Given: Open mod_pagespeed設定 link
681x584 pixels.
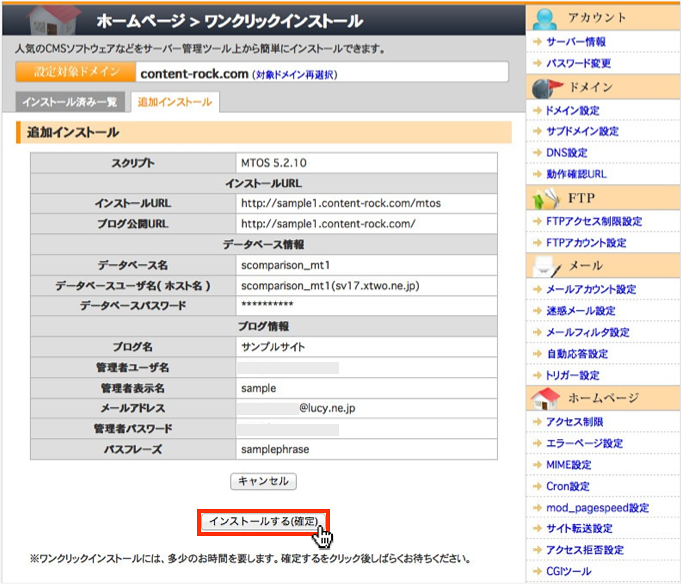Looking at the screenshot, I should (x=597, y=508).
